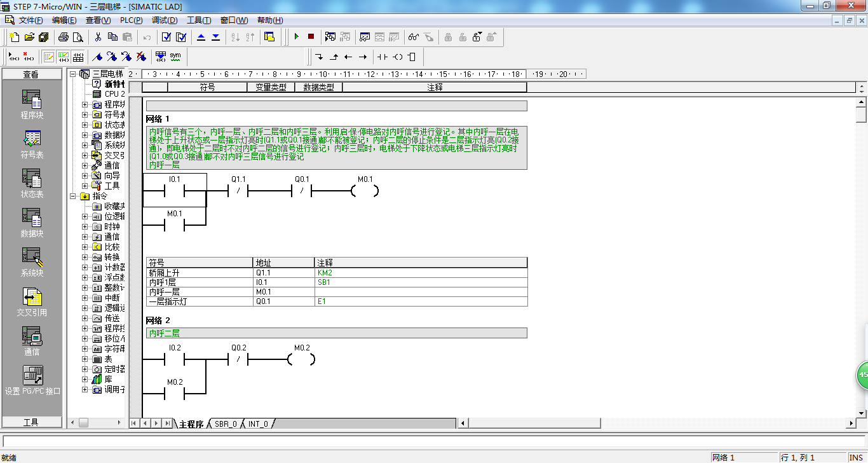Screen dimensions: 868x463
Task: Click the KM2 comment cell in symbol table
Action: tap(421, 272)
